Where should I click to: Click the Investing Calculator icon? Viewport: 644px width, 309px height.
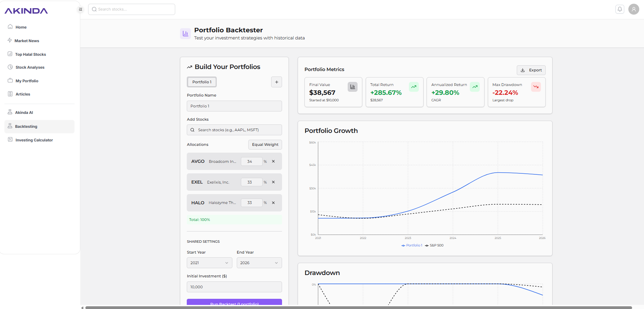pos(10,139)
